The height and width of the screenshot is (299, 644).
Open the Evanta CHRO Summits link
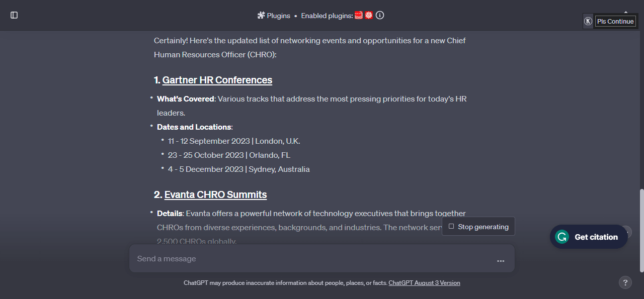coord(215,194)
